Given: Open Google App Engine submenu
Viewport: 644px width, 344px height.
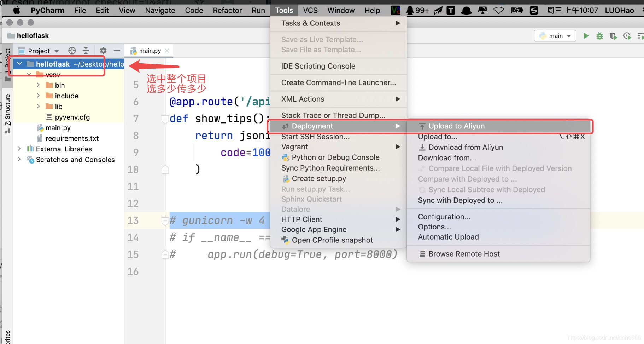Looking at the screenshot, I should click(338, 229).
